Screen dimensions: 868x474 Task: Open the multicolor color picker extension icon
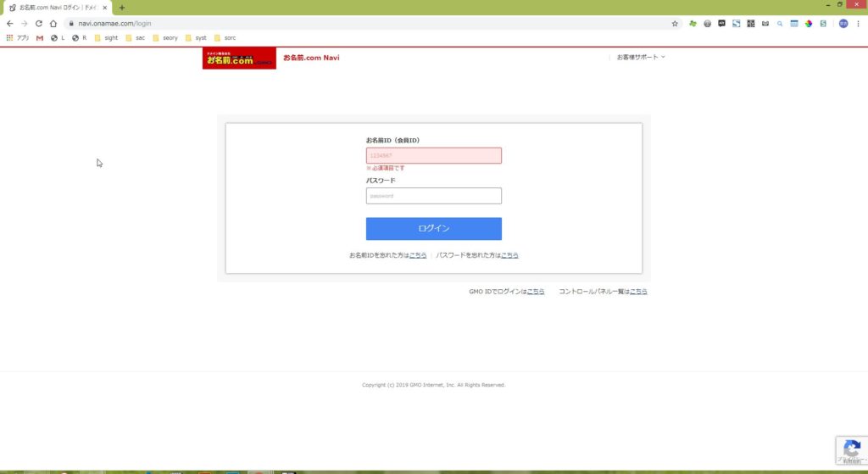click(809, 23)
